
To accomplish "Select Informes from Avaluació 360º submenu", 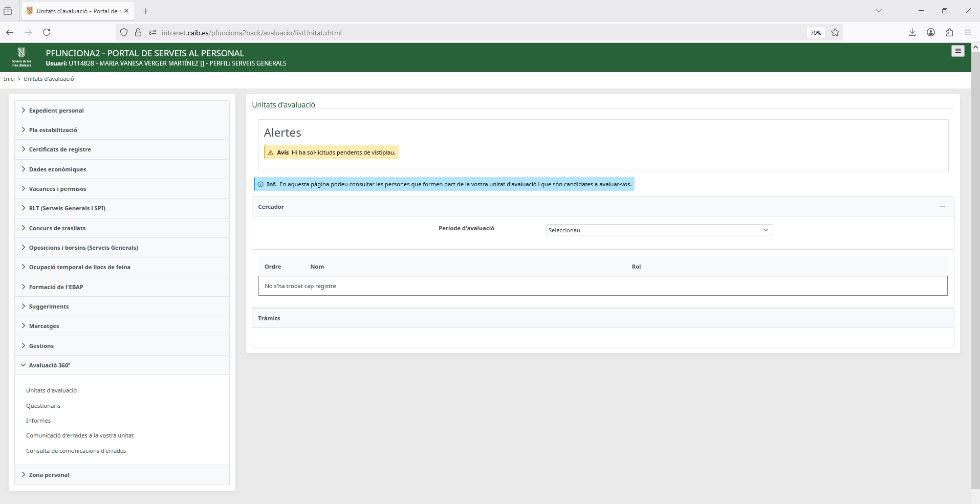I will 38,421.
